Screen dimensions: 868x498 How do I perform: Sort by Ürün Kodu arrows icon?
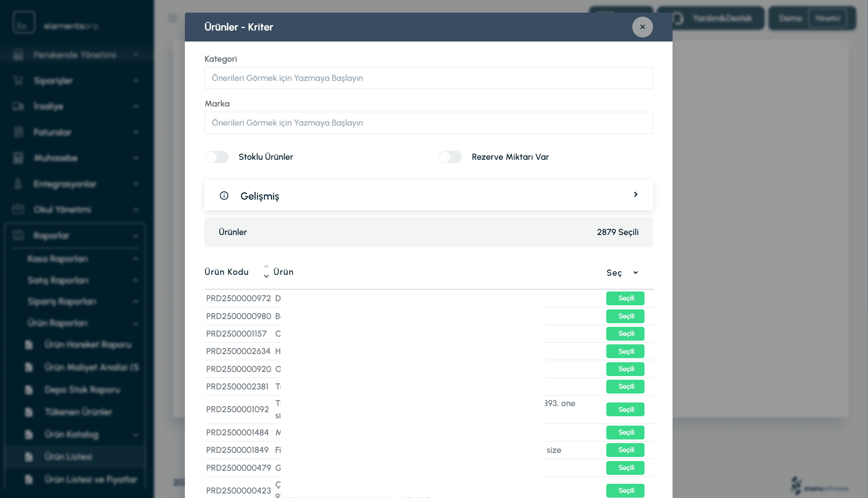(x=266, y=272)
